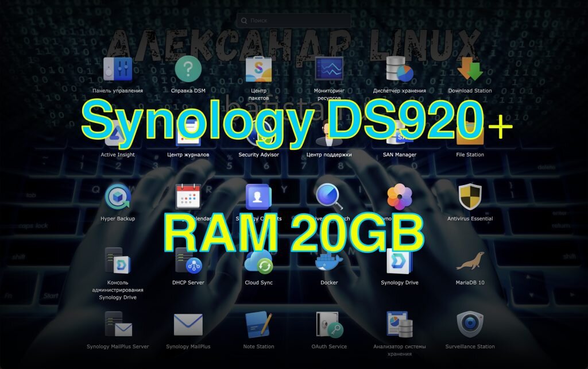The image size is (588, 369).
Task: Open Панель управления (Control Panel)
Action: click(118, 70)
